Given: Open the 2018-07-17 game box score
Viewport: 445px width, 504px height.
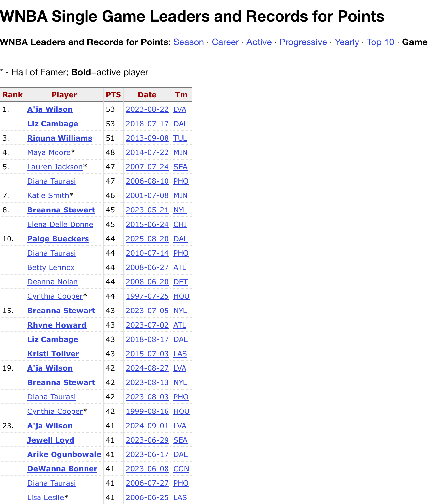Looking at the screenshot, I should tap(147, 124).
